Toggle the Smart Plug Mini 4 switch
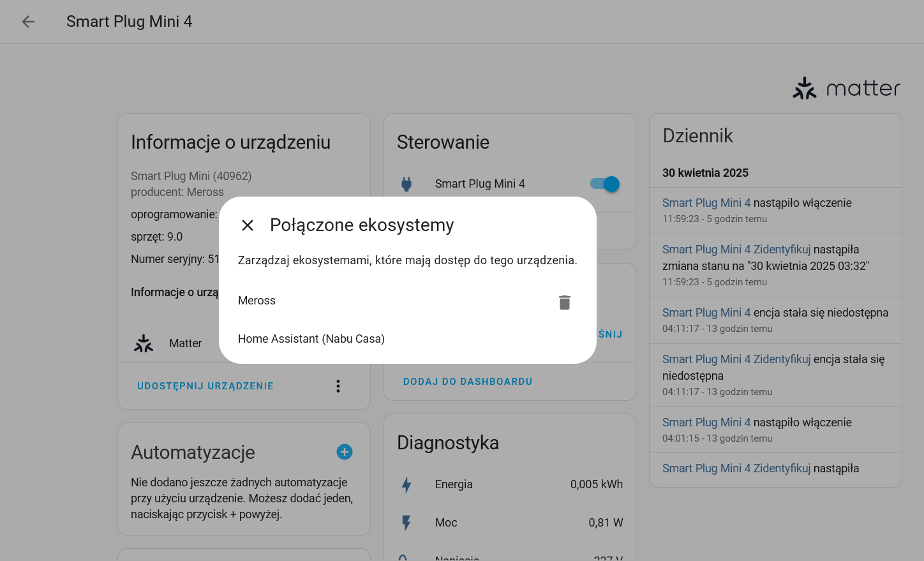The image size is (924, 561). (605, 184)
